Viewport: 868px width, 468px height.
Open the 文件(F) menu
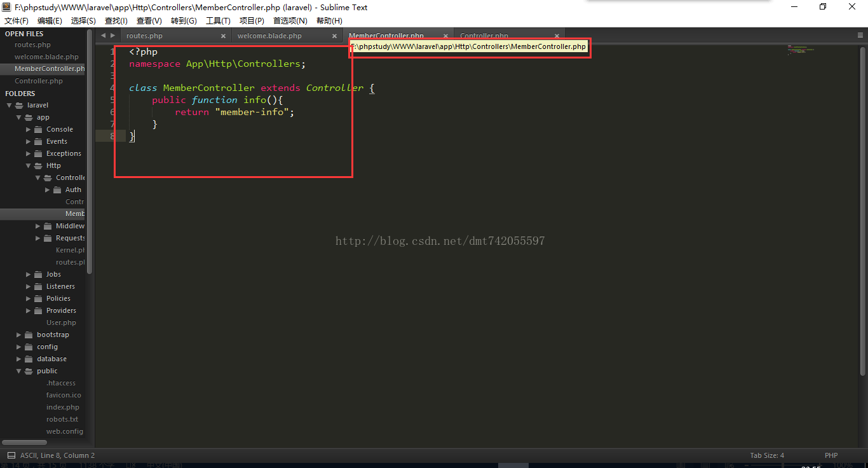[17, 21]
